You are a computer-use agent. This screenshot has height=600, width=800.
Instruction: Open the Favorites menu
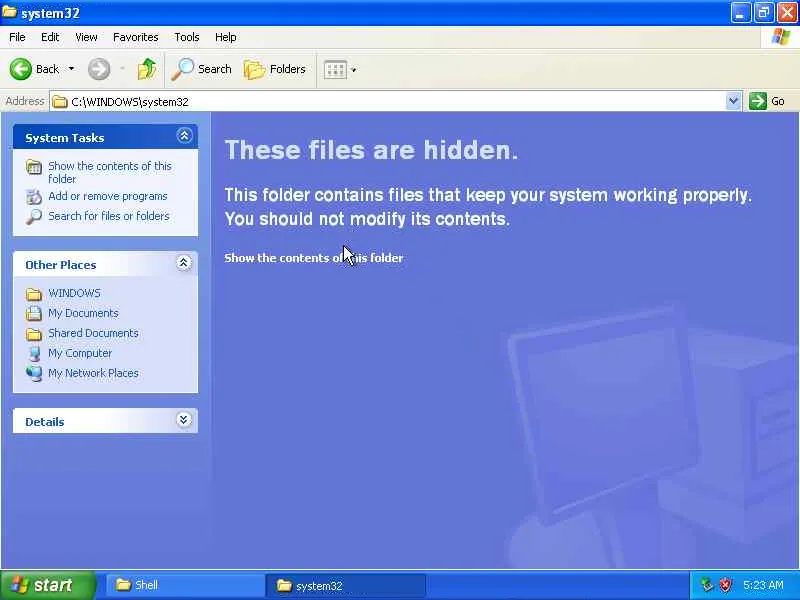click(x=136, y=37)
